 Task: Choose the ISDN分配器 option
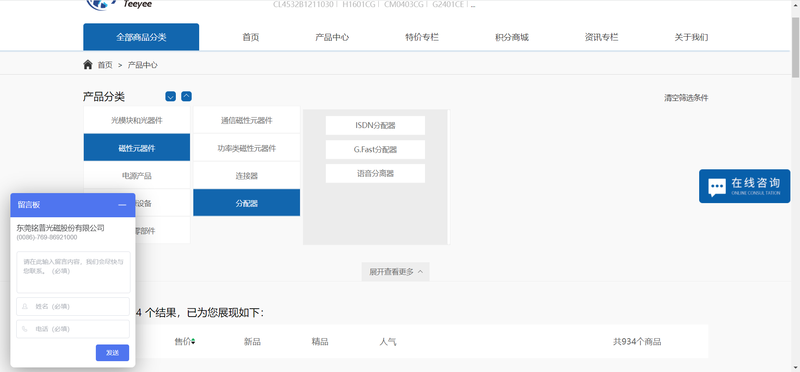tap(376, 126)
